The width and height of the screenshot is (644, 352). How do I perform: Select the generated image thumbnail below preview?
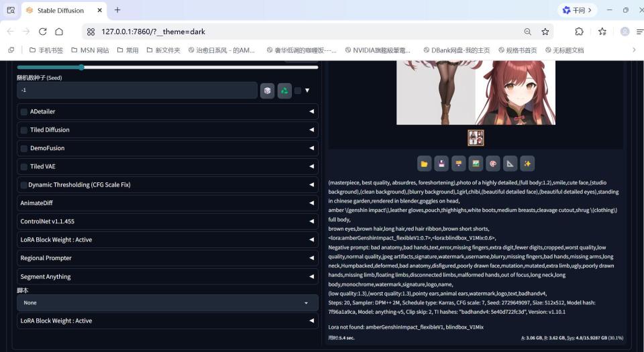click(x=476, y=138)
